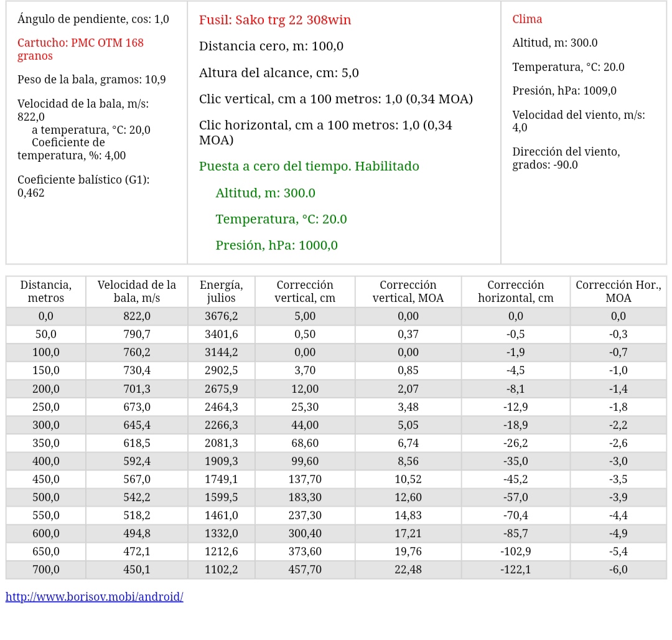Click the Distancia cero, m: 100,0 line

tap(271, 46)
